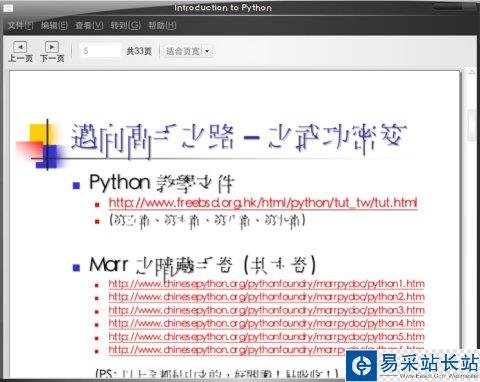Click the scrollbar up arrow
This screenshot has height=382, width=480.
[472, 72]
